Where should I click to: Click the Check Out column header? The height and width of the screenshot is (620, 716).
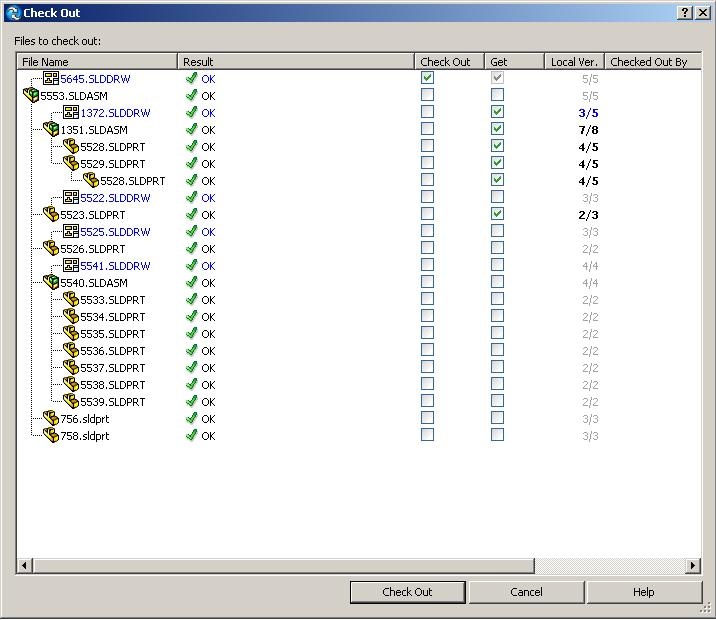(x=449, y=62)
